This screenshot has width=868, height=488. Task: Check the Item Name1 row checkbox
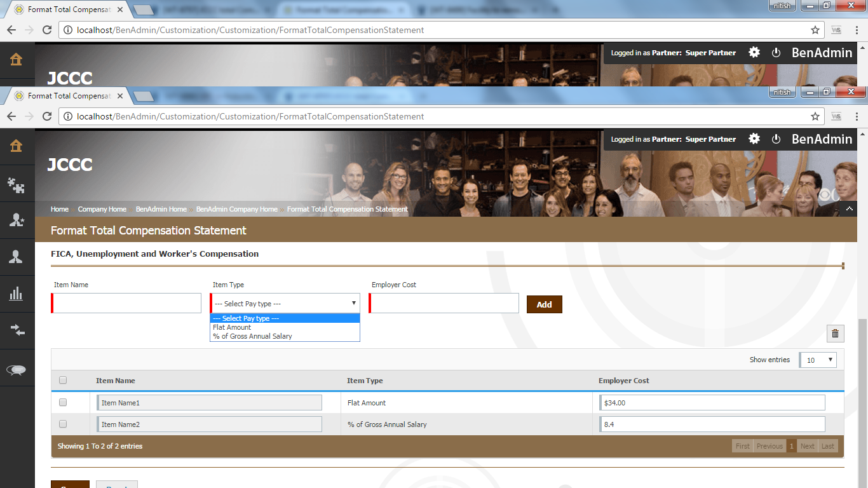coord(63,402)
